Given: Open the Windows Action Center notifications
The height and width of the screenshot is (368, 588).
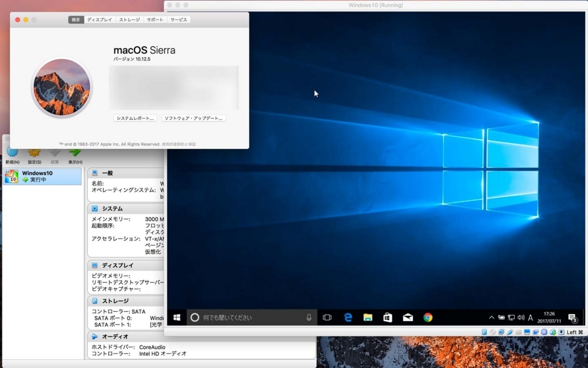Looking at the screenshot, I should pyautogui.click(x=572, y=318).
